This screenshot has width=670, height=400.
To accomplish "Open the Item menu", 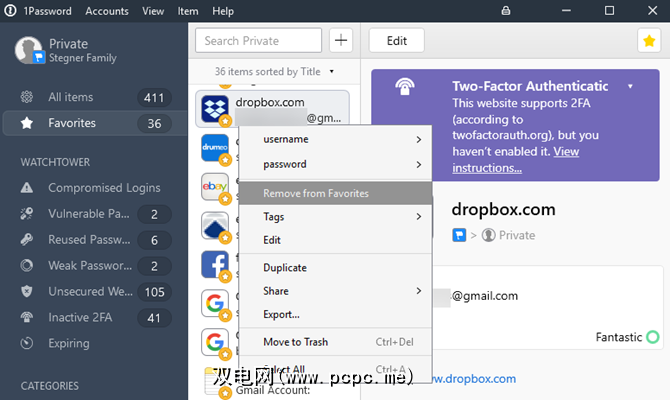I will [x=188, y=11].
